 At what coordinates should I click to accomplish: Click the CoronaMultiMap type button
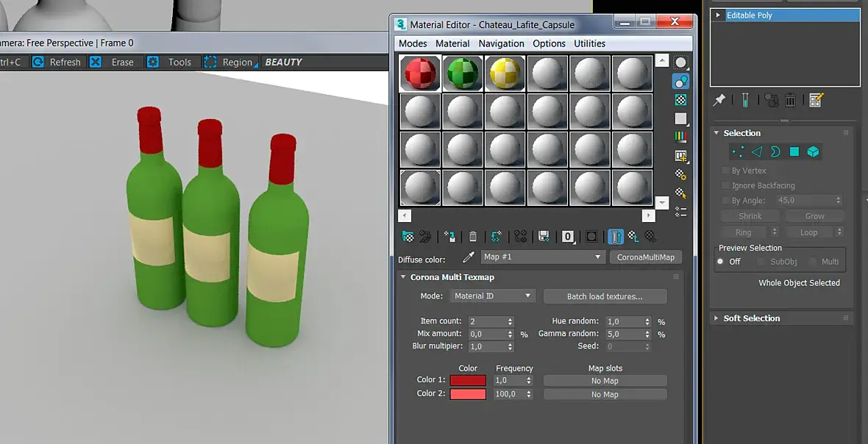pos(645,257)
